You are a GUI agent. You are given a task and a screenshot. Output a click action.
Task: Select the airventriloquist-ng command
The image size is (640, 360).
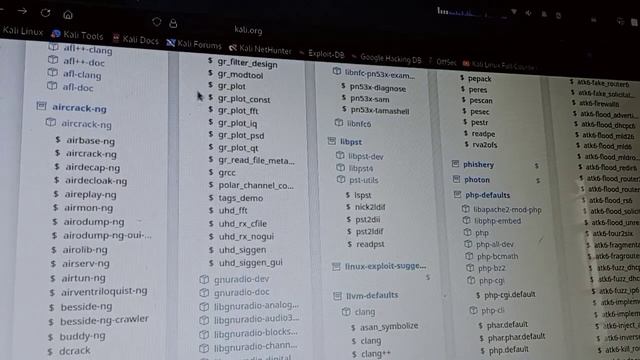[x=104, y=291]
